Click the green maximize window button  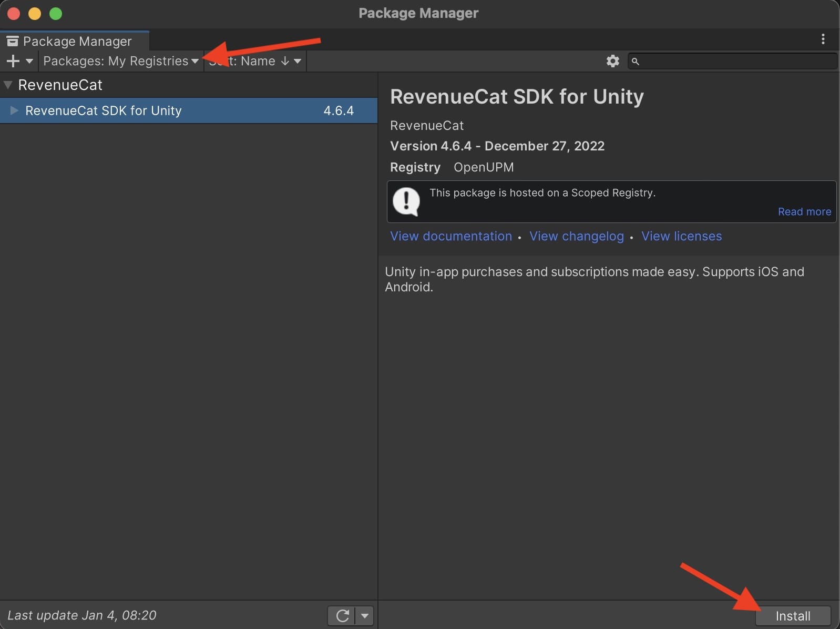click(56, 14)
